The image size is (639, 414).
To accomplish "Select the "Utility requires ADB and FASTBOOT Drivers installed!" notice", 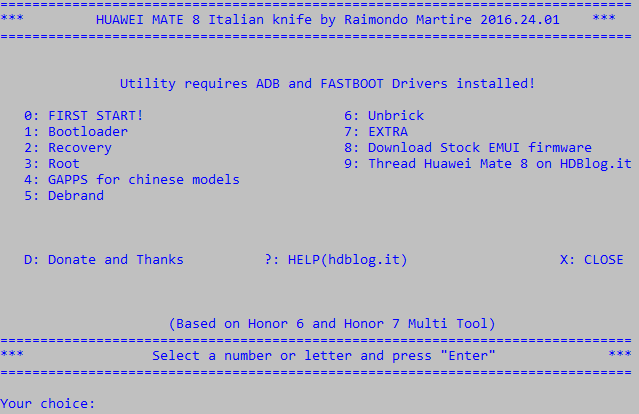I will (327, 84).
